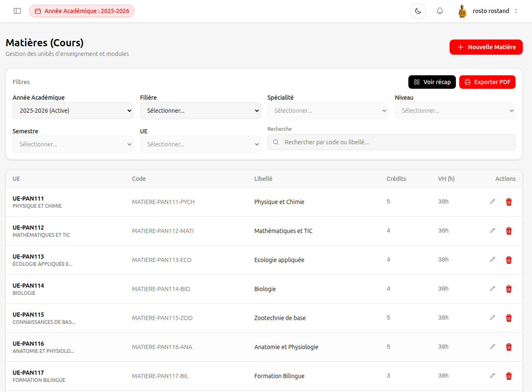Click code MATIERE-PAN115-ZOO
532x392 pixels.
162,318
